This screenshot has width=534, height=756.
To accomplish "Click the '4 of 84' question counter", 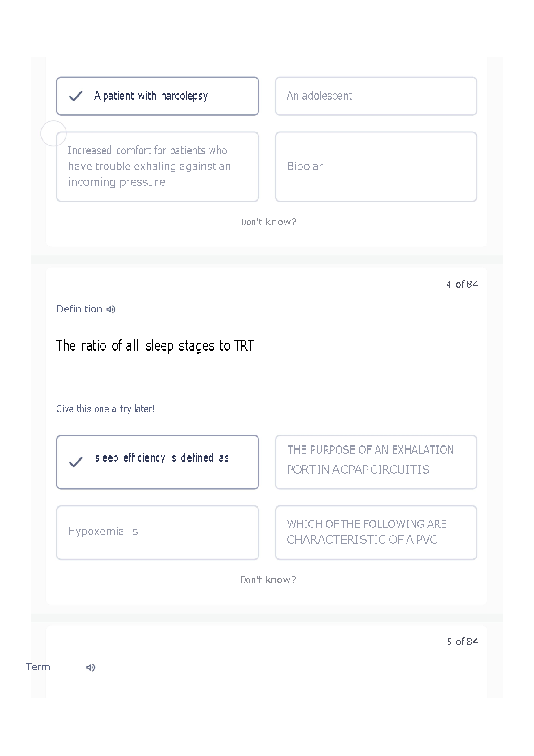I will click(463, 284).
